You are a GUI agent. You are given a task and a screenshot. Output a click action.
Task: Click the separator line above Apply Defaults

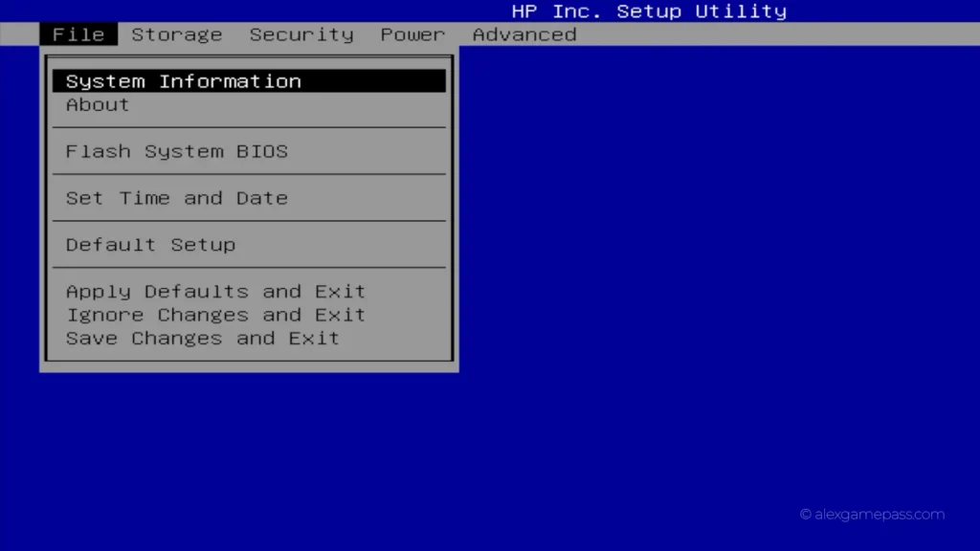(250, 268)
